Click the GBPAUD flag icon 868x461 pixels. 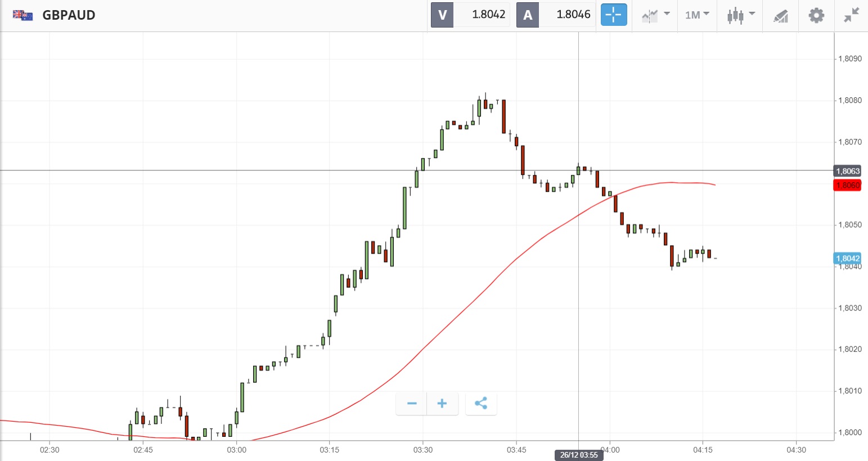pyautogui.click(x=23, y=15)
